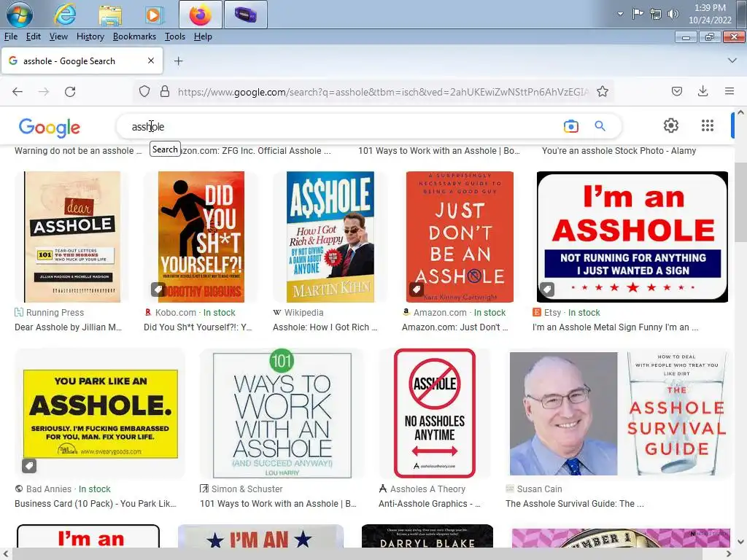Open the Windows Start menu
This screenshot has height=560, width=747.
click(x=20, y=15)
